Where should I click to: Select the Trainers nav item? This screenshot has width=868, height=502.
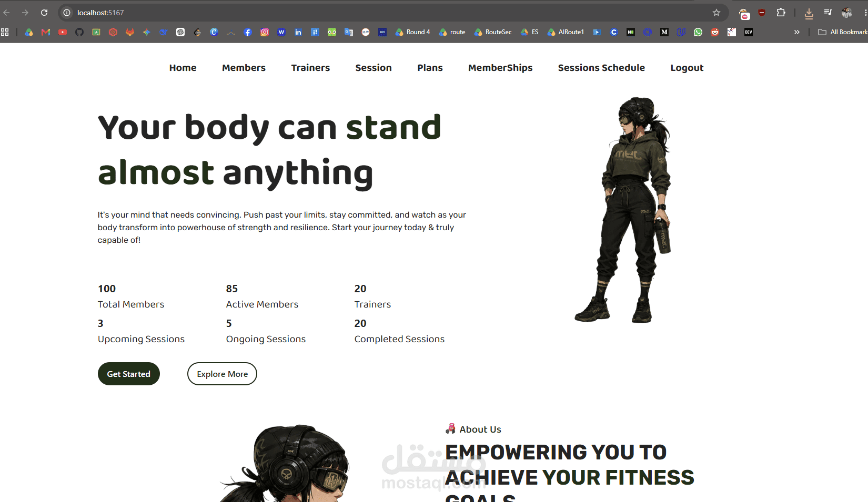(x=310, y=68)
